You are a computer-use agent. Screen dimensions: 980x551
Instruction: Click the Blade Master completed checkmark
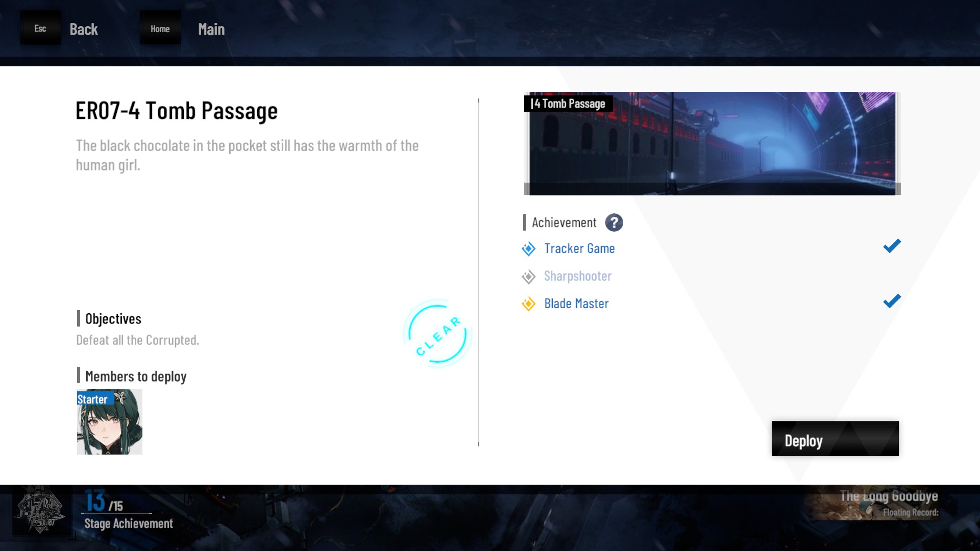[892, 302]
